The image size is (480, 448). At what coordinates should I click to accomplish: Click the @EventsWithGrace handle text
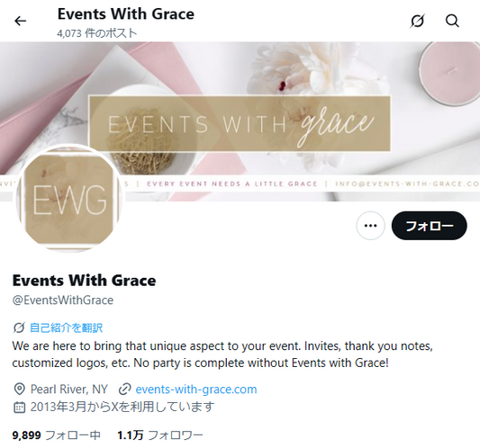pos(63,300)
